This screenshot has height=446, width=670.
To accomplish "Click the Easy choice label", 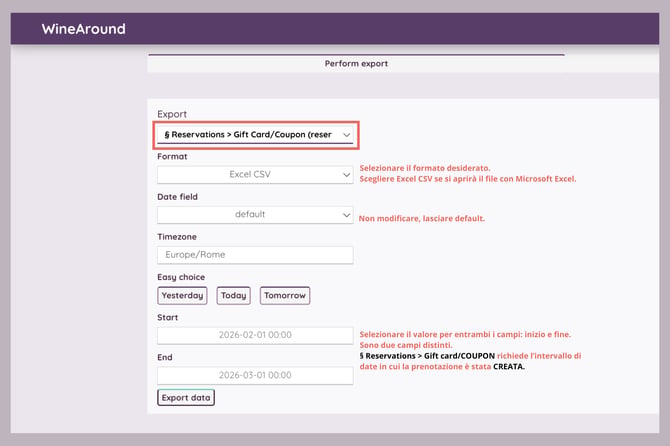I will (x=181, y=277).
